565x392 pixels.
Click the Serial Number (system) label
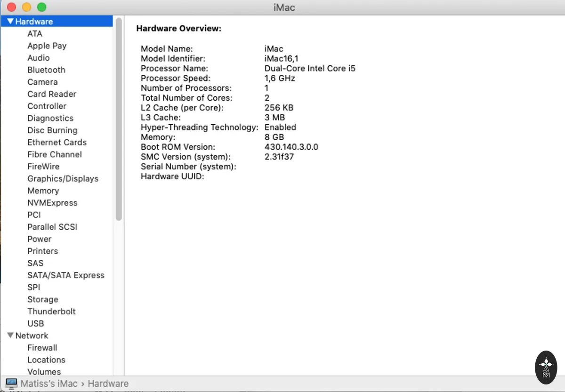click(x=188, y=167)
